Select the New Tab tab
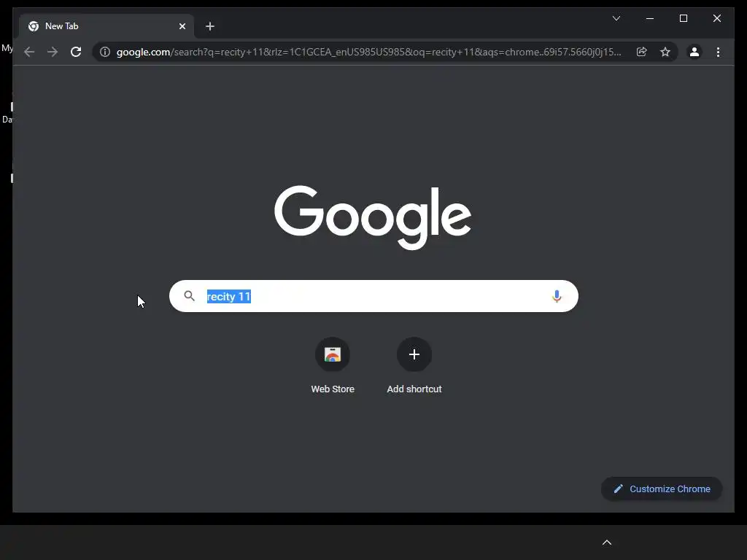 coord(107,26)
